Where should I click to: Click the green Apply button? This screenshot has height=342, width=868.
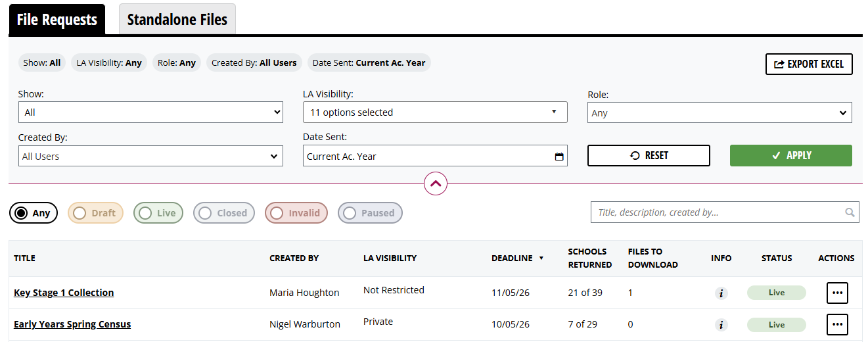pyautogui.click(x=791, y=155)
